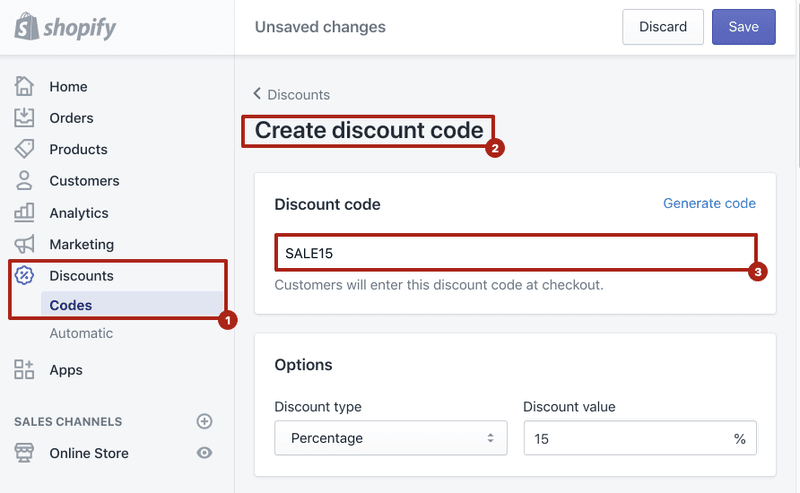Image resolution: width=800 pixels, height=493 pixels.
Task: Switch to Automatic discounts submenu
Action: click(x=81, y=333)
